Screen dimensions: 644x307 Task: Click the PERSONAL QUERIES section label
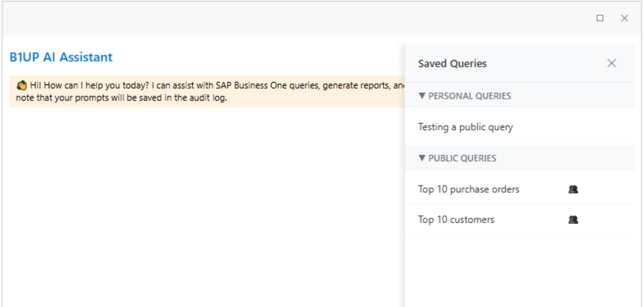click(469, 96)
